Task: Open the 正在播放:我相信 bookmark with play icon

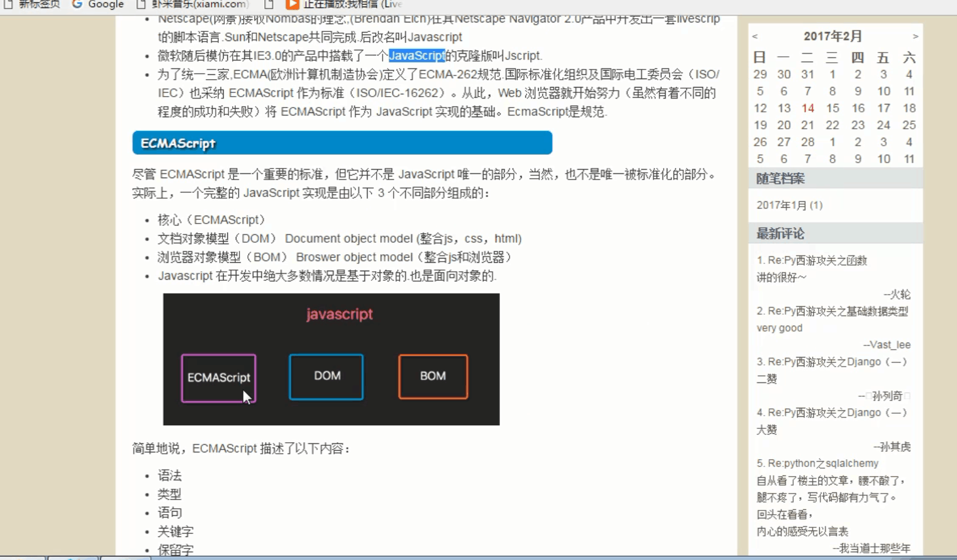Action: point(343,4)
